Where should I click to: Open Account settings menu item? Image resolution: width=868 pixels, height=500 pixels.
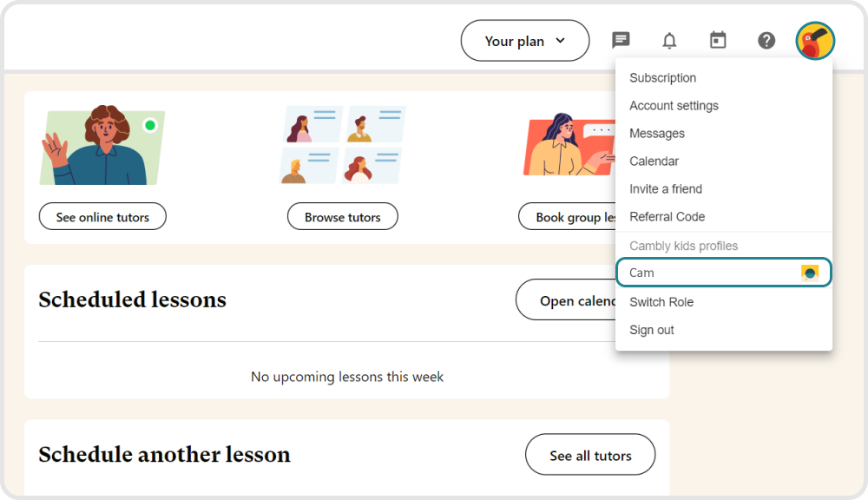pos(674,106)
